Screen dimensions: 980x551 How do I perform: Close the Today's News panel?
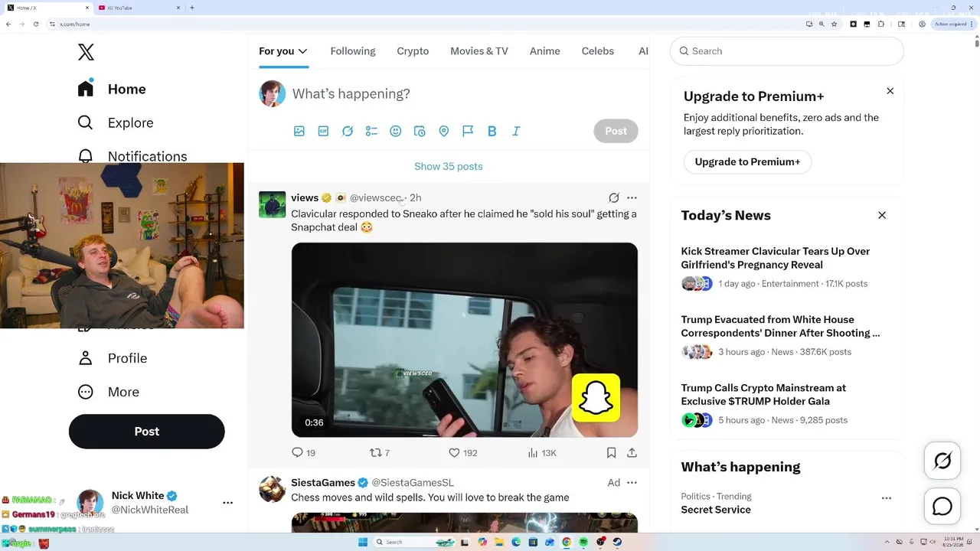pyautogui.click(x=882, y=215)
